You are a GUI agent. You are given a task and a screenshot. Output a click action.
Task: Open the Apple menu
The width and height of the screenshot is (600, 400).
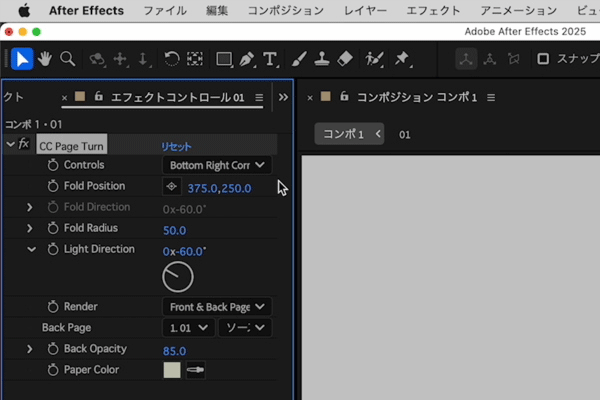pos(24,11)
